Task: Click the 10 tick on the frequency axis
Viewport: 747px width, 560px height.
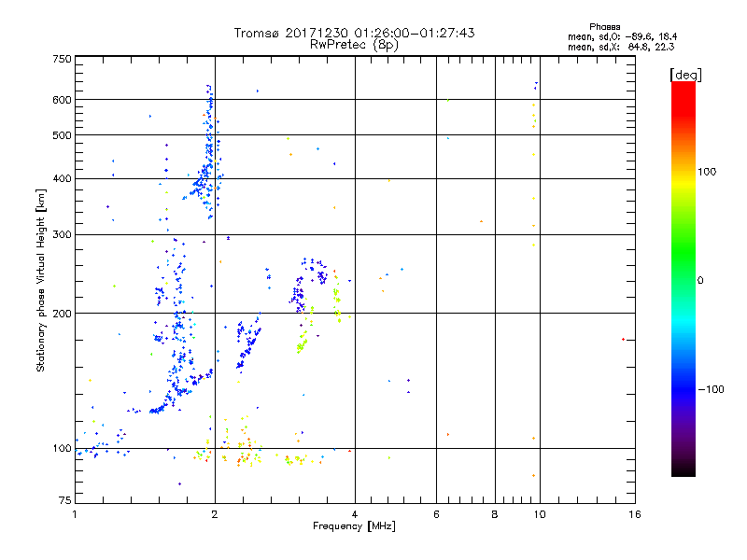Action: (x=539, y=514)
